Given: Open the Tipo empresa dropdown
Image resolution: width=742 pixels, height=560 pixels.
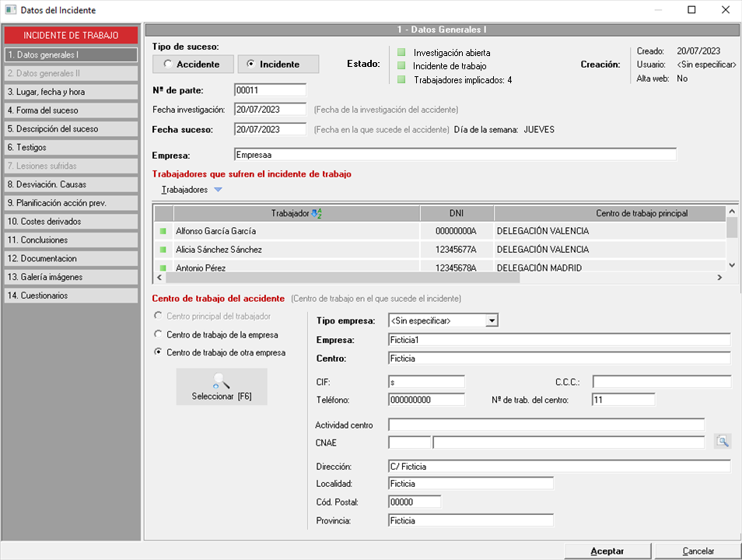Looking at the screenshot, I should point(491,320).
